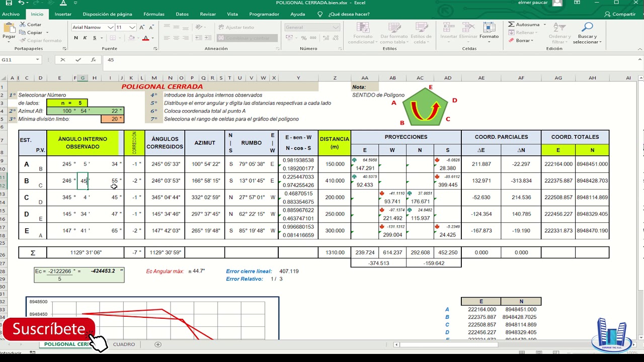
Task: Click the Autosuma sigma icon
Action: pyautogui.click(x=511, y=24)
